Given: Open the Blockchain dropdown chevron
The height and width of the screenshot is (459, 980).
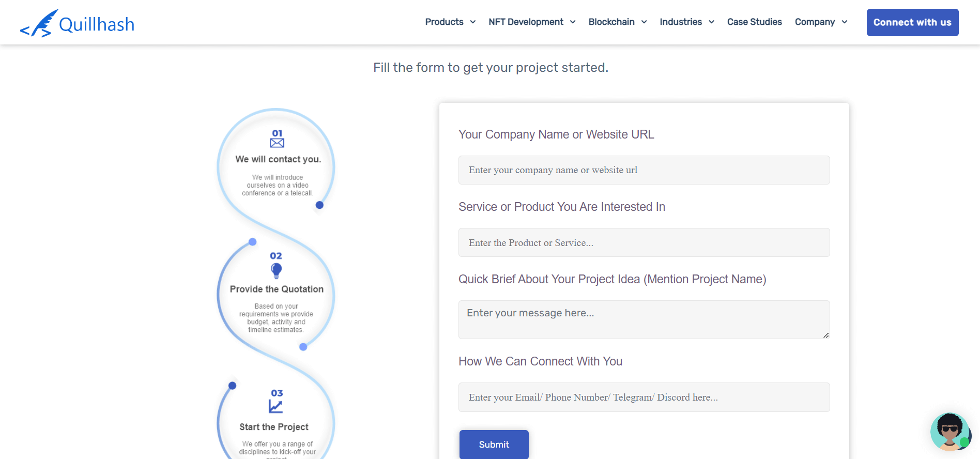Looking at the screenshot, I should click(x=644, y=22).
